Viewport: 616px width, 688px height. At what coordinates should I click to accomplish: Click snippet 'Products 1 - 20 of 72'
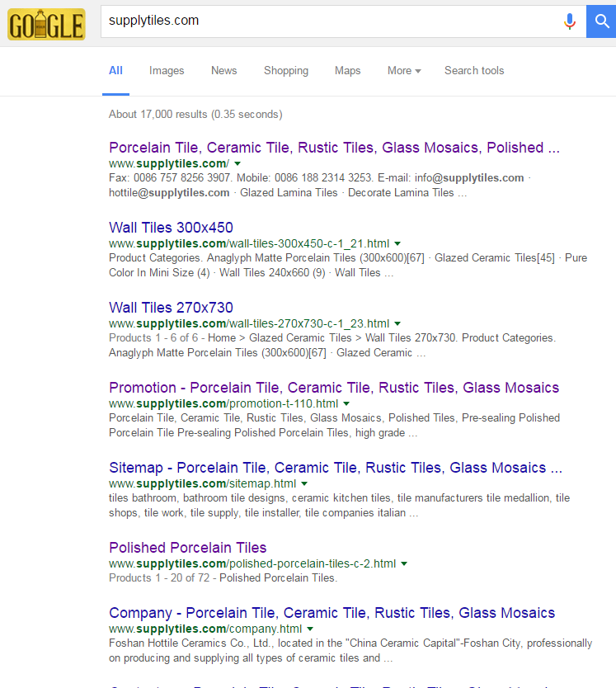[x=223, y=578]
